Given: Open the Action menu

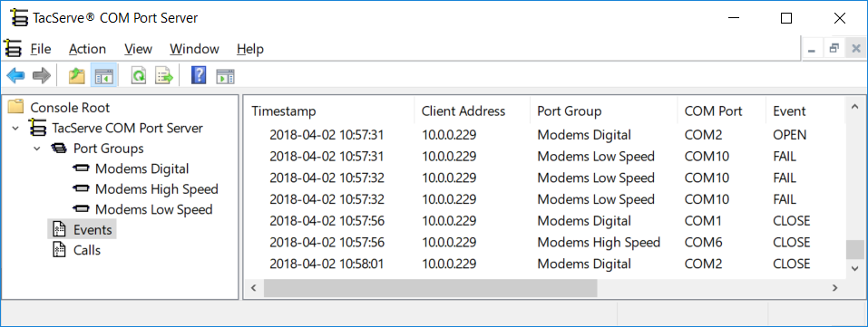Looking at the screenshot, I should (x=87, y=49).
